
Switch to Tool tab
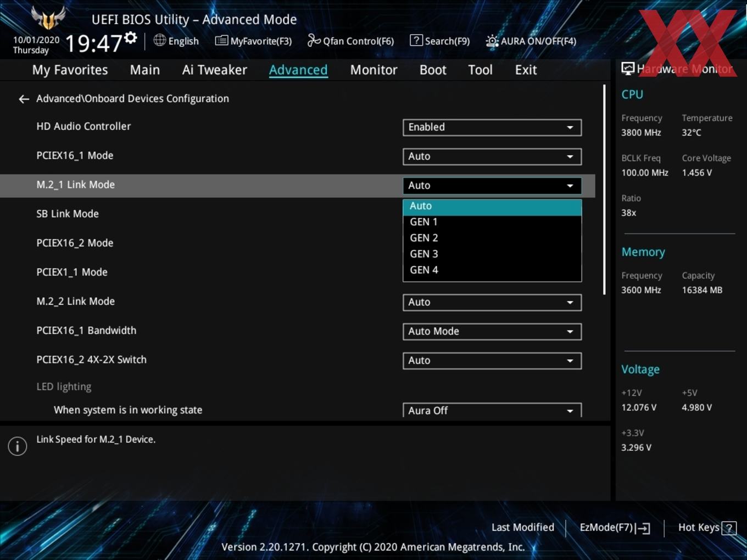pyautogui.click(x=480, y=70)
